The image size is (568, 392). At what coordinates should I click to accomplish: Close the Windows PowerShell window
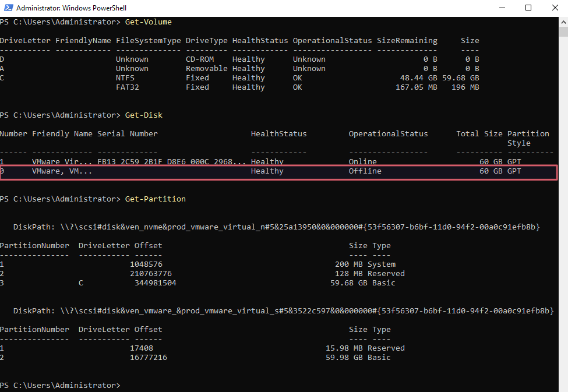tap(555, 8)
